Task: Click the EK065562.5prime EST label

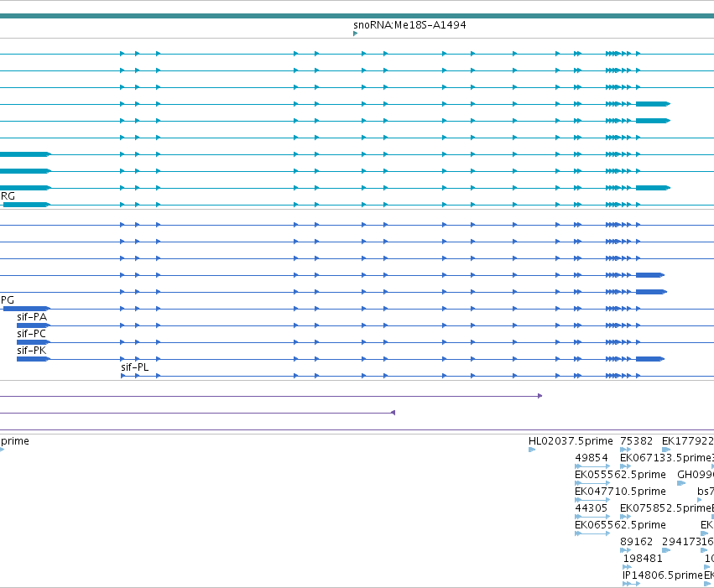Action: point(620,525)
